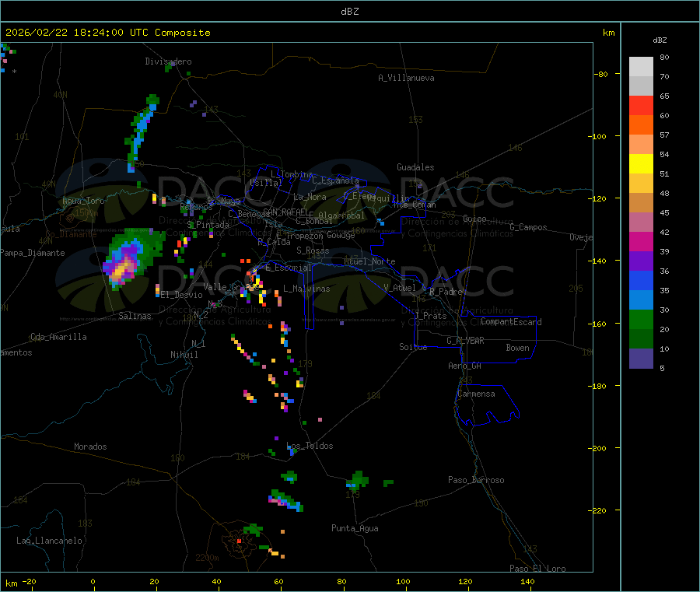This screenshot has width=700, height=592.
Task: Click the '100' tick on the horizontal km axis
Action: point(403,581)
